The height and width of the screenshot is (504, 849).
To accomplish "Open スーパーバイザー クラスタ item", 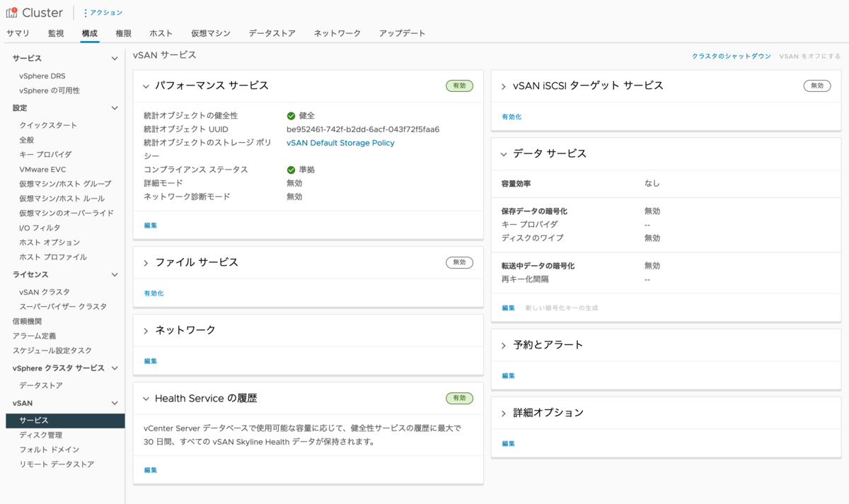I will (63, 306).
